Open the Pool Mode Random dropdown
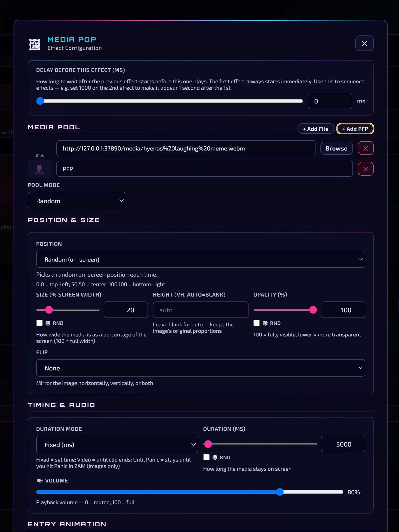The width and height of the screenshot is (399, 532). click(x=77, y=201)
